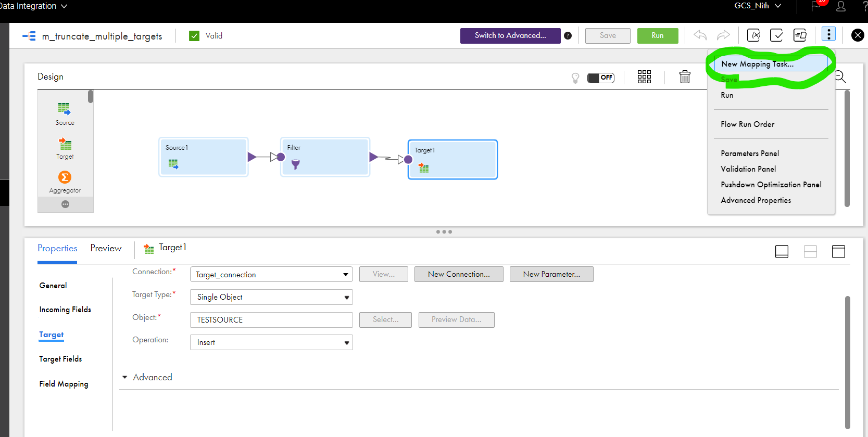Screen dimensions: 868x437
Task: Add a Source transformation from the palette
Action: 65,114
